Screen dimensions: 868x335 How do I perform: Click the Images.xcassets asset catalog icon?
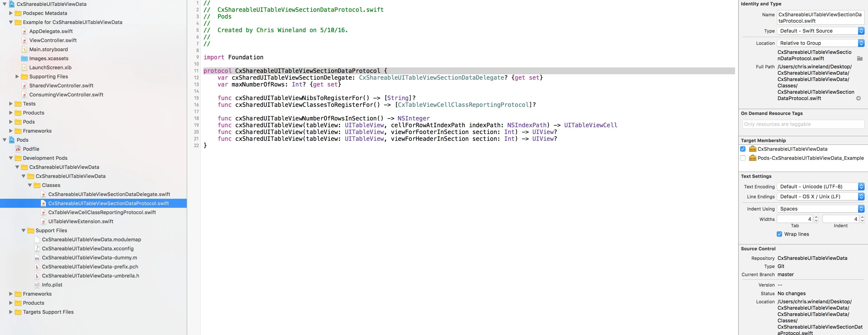coord(24,58)
